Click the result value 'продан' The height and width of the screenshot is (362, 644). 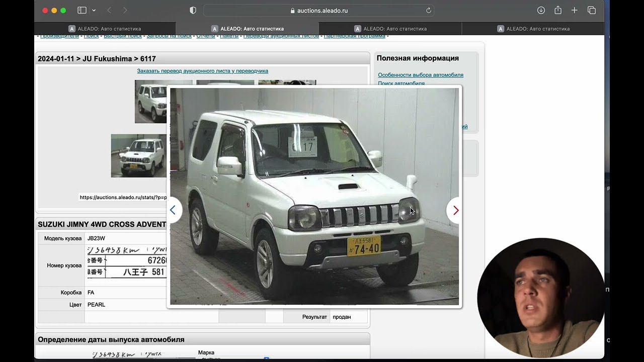click(342, 317)
